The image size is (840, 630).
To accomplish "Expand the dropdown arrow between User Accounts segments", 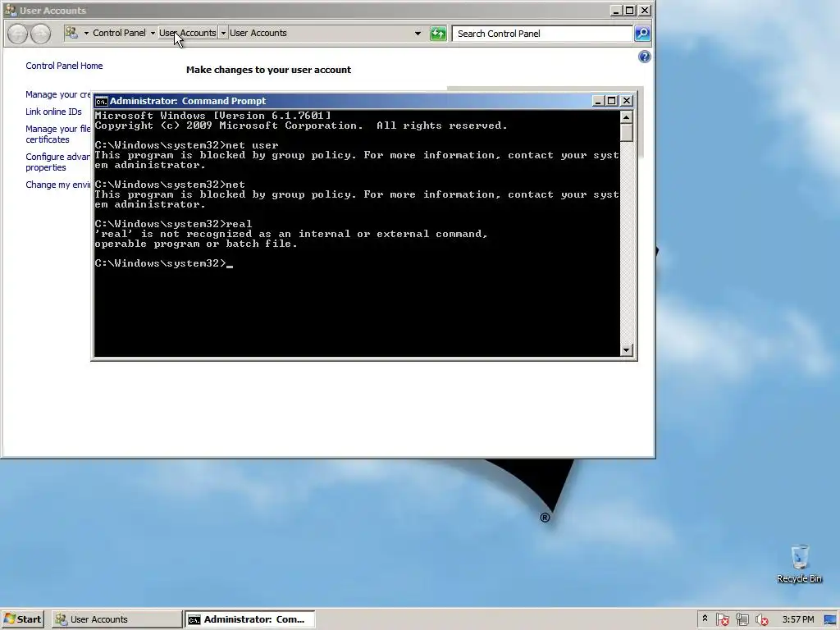I will [223, 33].
